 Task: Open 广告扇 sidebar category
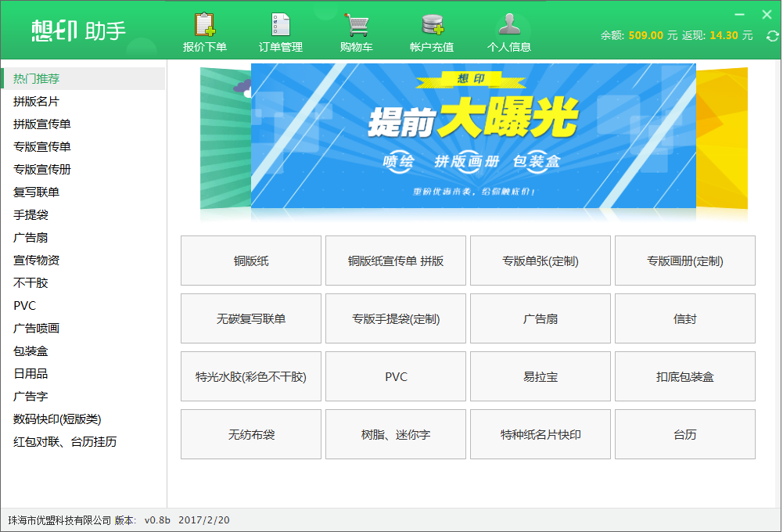(x=84, y=237)
